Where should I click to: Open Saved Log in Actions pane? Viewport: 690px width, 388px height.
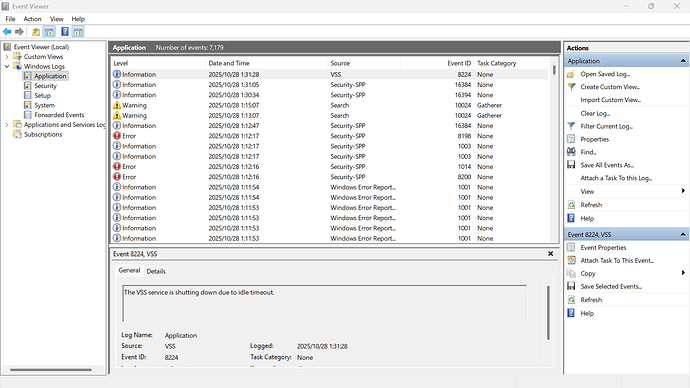click(x=605, y=74)
